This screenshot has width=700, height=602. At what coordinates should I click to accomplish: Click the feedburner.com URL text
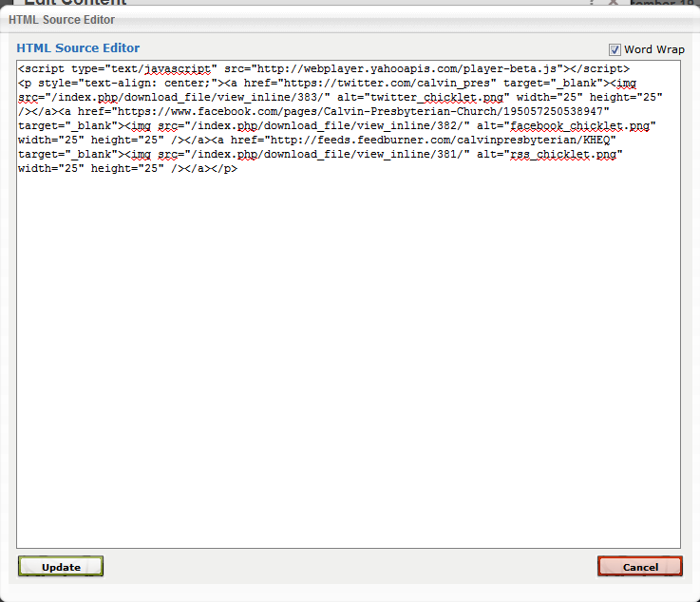click(x=440, y=141)
